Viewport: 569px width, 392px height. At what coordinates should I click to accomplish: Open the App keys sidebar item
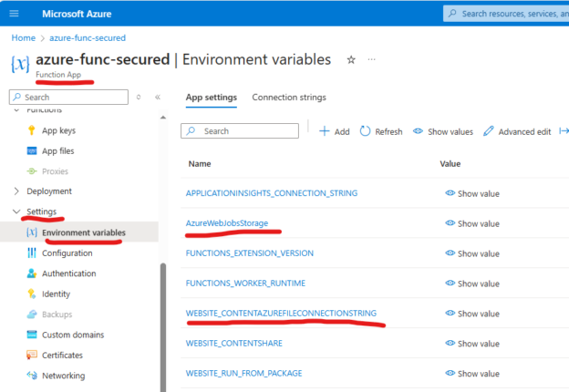[57, 130]
